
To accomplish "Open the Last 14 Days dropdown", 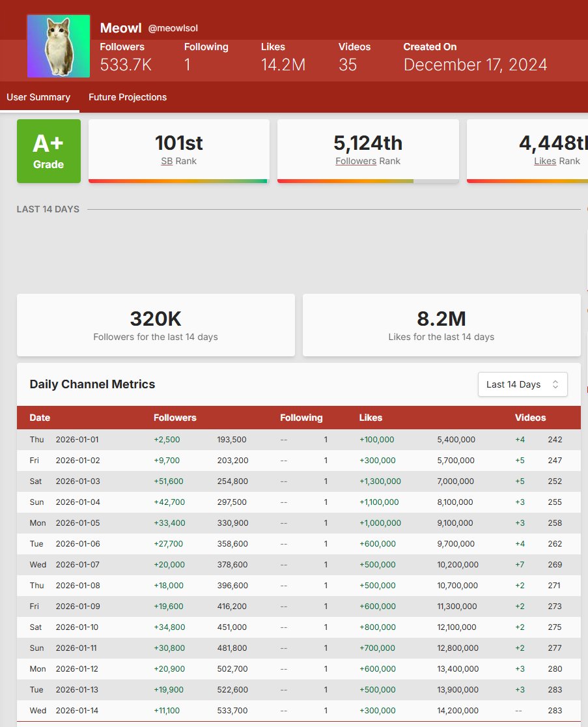I will pos(522,384).
